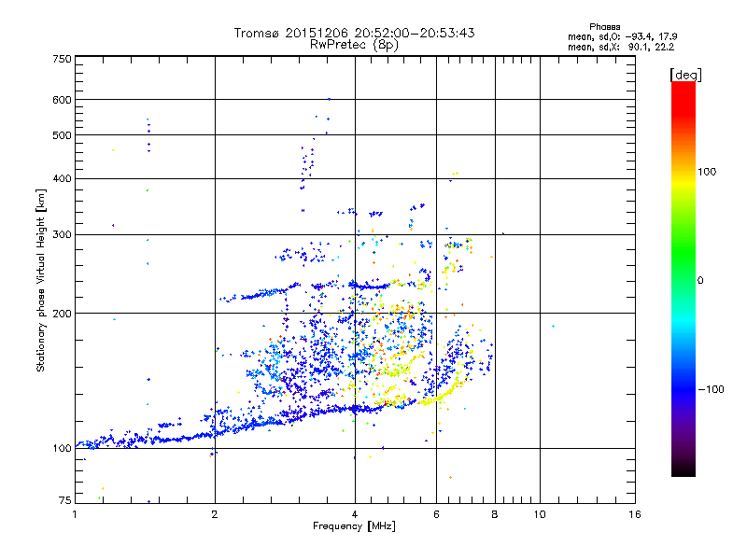The height and width of the screenshot is (560, 747).
Task: Click the x-axis tick label '6'
Action: (436, 514)
